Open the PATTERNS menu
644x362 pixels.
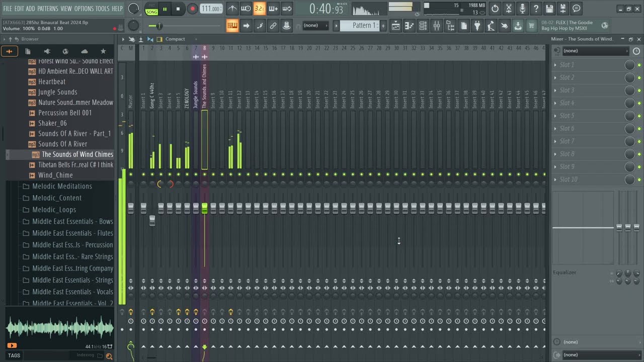tap(48, 9)
